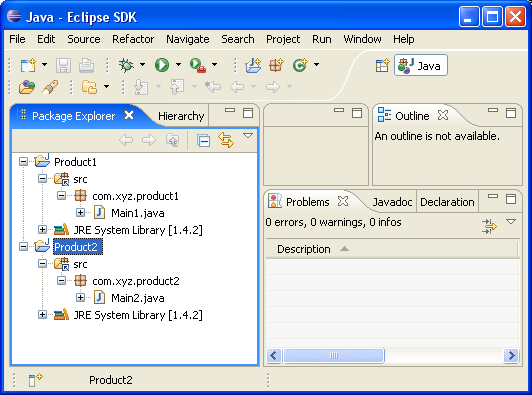Click the Problems filter icon

click(489, 226)
